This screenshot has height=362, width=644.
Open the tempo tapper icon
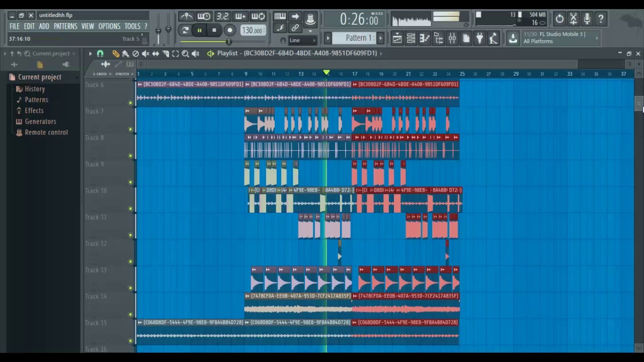pos(493,38)
